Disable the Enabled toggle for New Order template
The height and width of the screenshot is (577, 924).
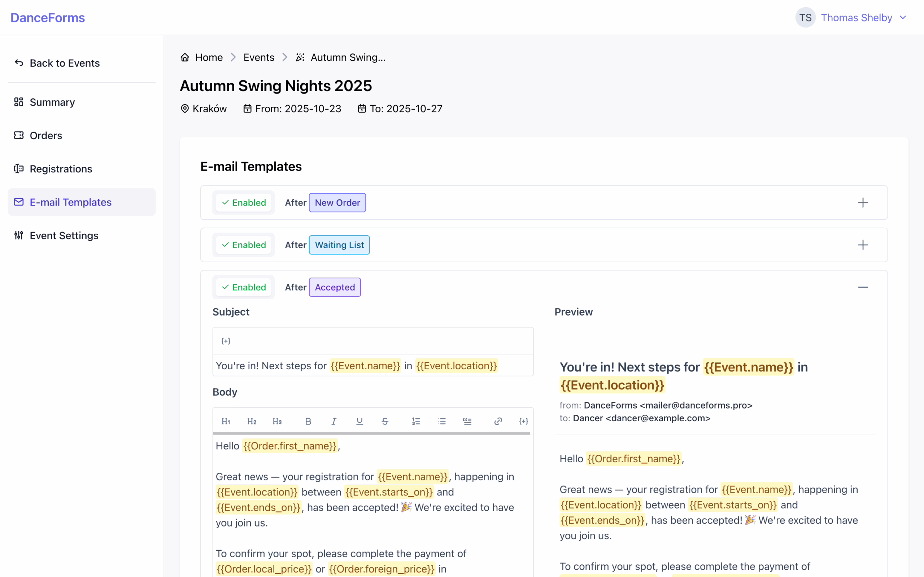tap(244, 203)
